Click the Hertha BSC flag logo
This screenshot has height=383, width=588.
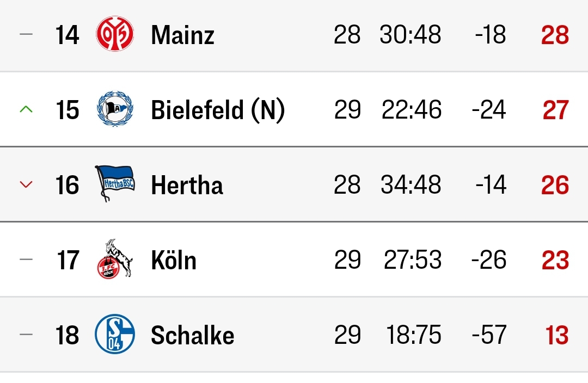pos(115,184)
